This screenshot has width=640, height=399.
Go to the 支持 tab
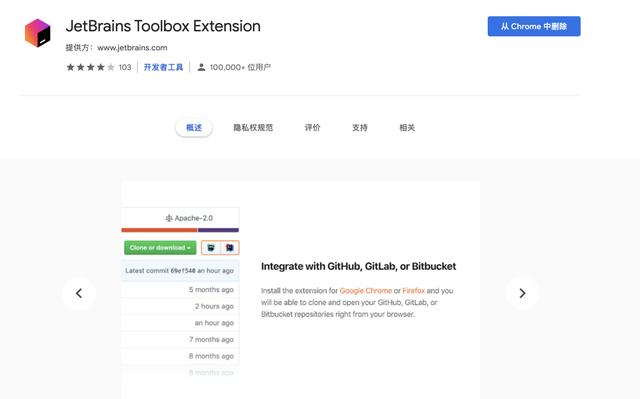360,128
